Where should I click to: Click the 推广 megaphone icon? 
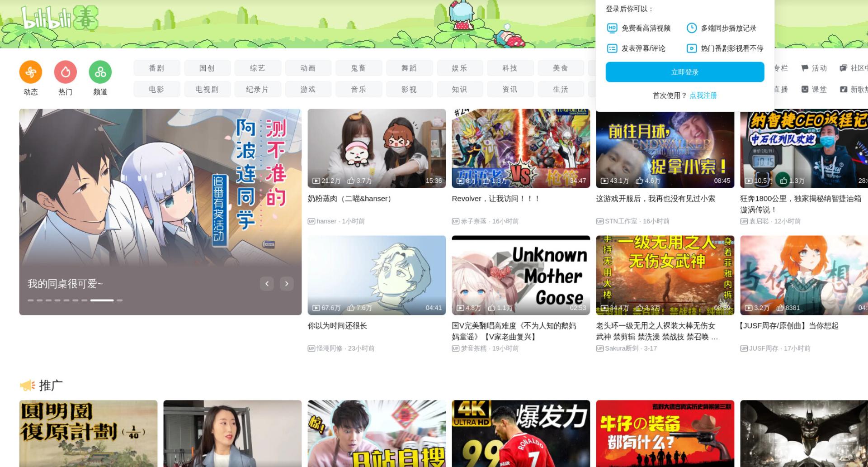click(28, 386)
